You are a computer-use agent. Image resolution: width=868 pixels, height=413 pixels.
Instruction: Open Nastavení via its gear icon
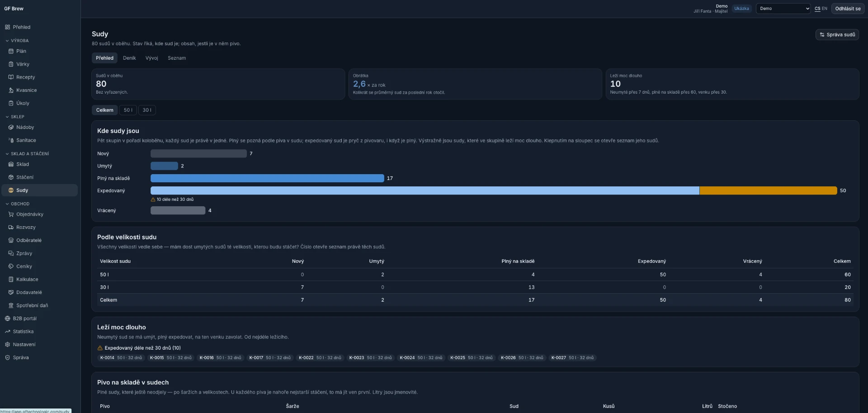[x=7, y=345]
